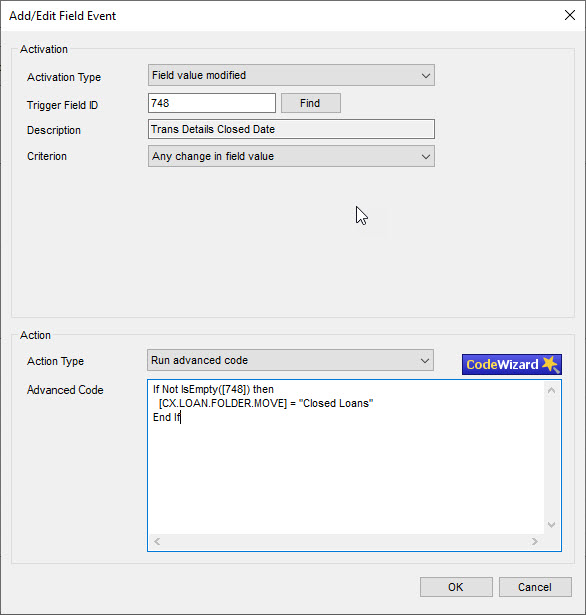Click the horizontal scroll left arrow
This screenshot has width=586, height=615.
(x=157, y=542)
